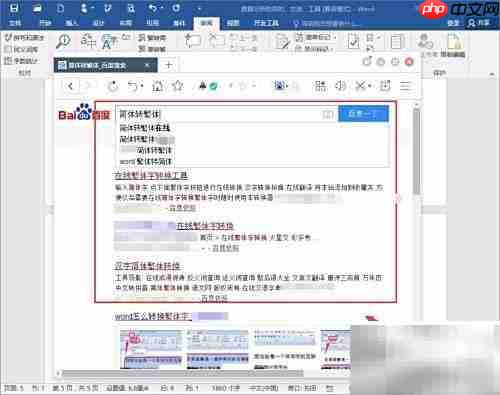This screenshot has height=395, width=500.
Task: Open result link 汉字简体繁体转换
Action: (x=147, y=266)
